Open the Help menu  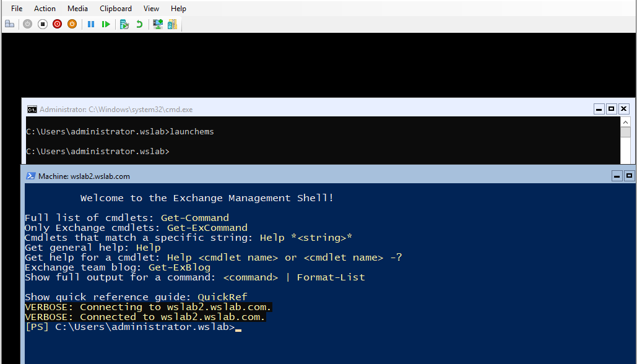click(x=178, y=9)
